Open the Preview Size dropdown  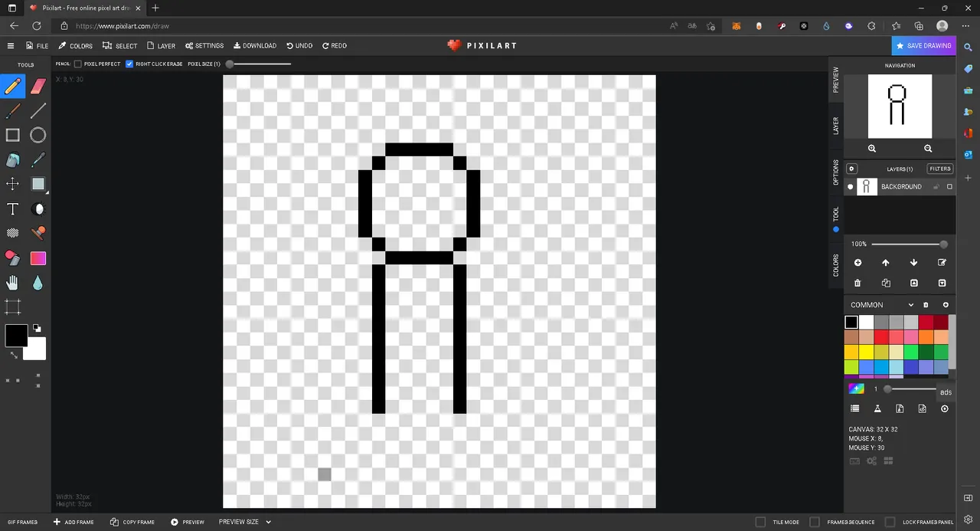click(x=245, y=522)
